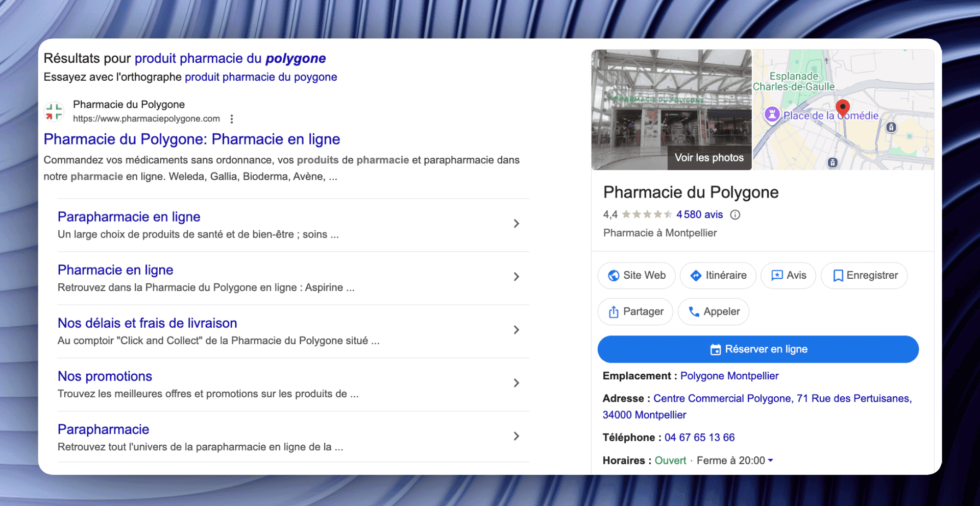Click the Pharmacie du Polygone site name above URL
980x506 pixels.
pyautogui.click(x=129, y=105)
